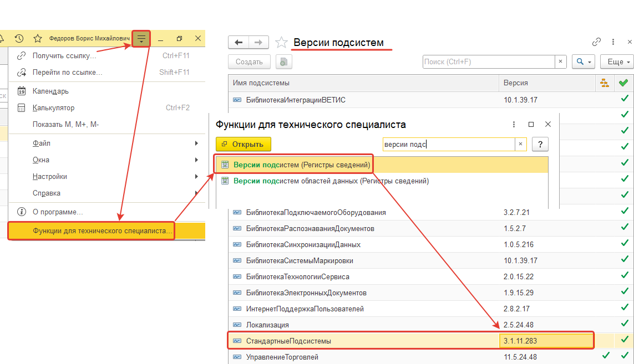Viewport: 634px width, 364px height.
Task: Expand the Файл submenu
Action: click(106, 143)
